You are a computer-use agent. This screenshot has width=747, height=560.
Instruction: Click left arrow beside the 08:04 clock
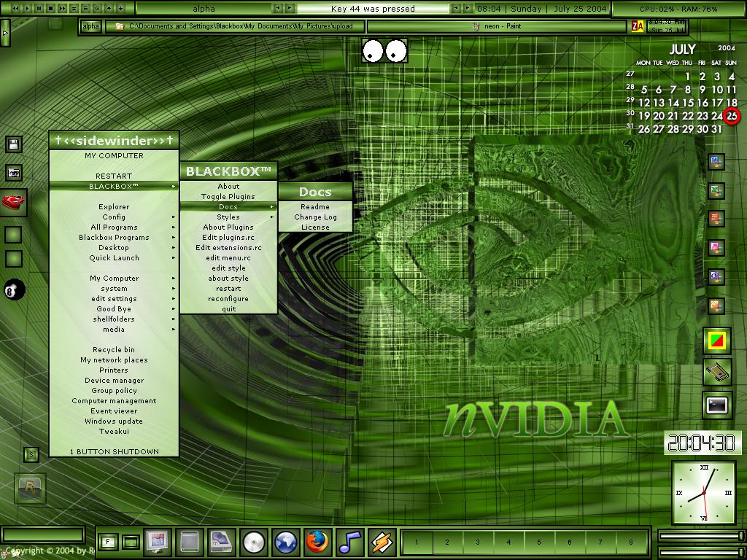[x=457, y=8]
